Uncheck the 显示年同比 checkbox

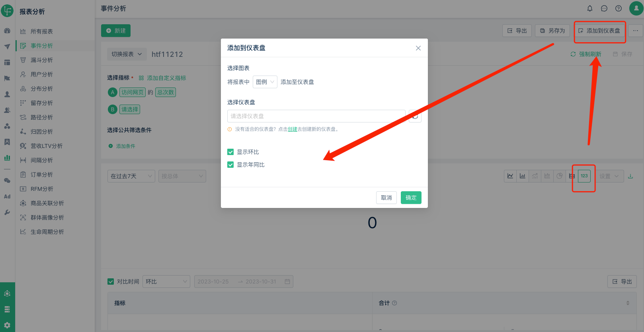coord(230,165)
